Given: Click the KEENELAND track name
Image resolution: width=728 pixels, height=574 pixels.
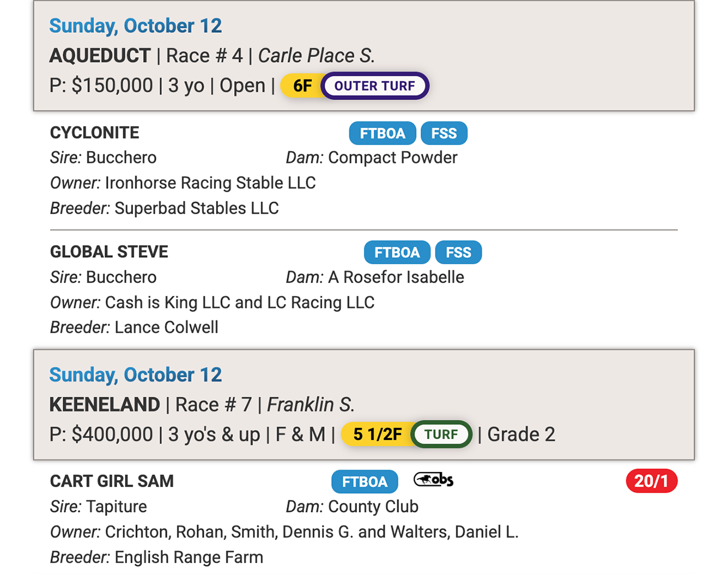Looking at the screenshot, I should coord(105,405).
